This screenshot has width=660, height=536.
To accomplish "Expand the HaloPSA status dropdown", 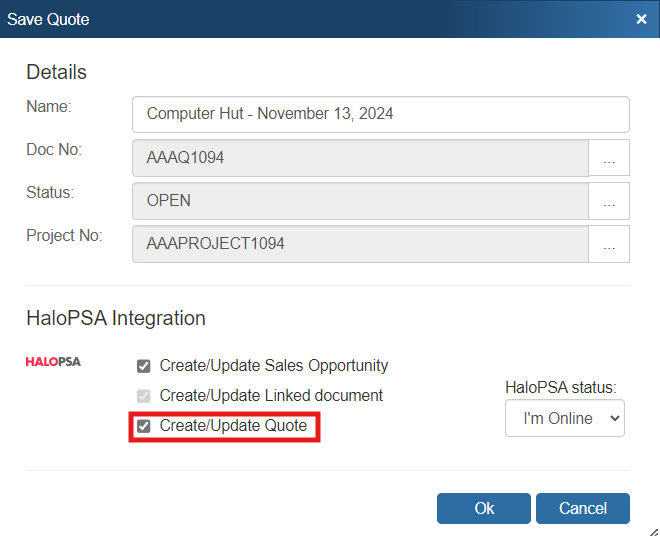I will click(564, 418).
